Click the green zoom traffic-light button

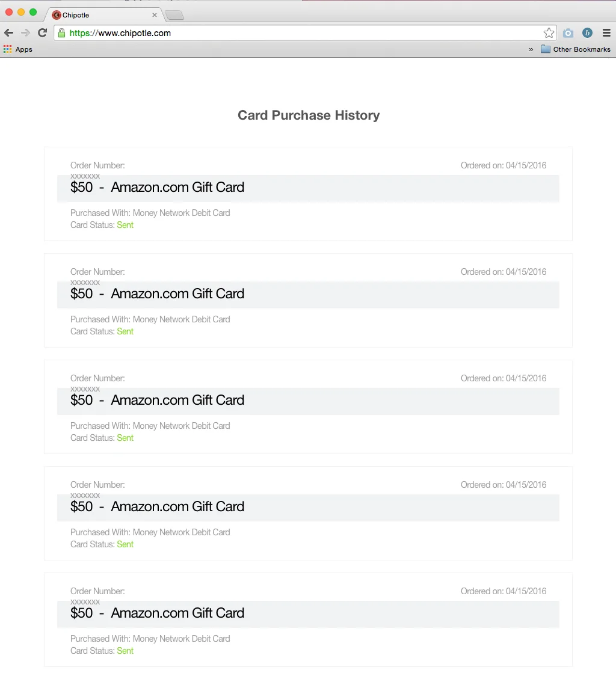(33, 11)
